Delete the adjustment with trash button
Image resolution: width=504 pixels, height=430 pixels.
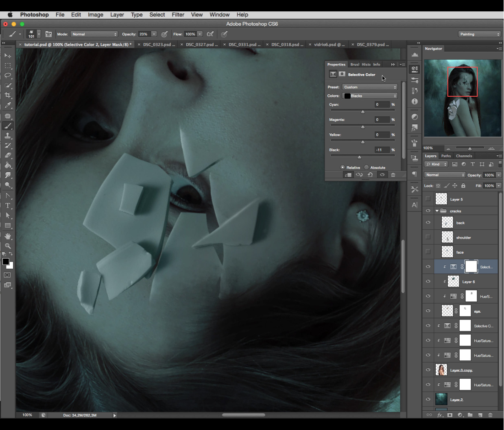pos(393,174)
